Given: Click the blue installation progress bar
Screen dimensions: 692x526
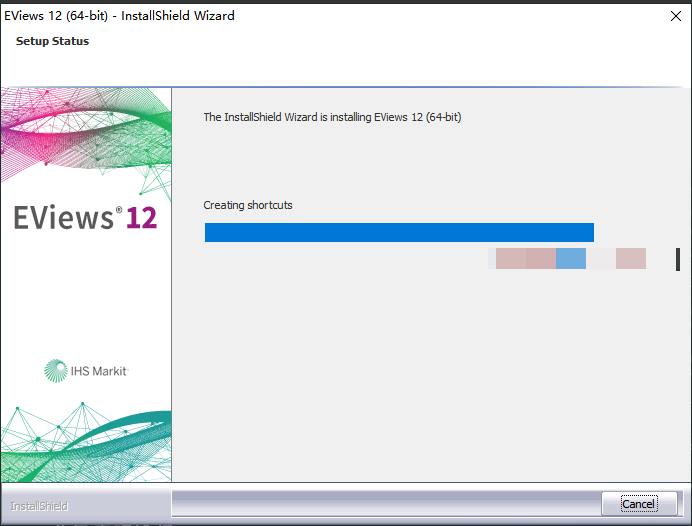Looking at the screenshot, I should 399,233.
